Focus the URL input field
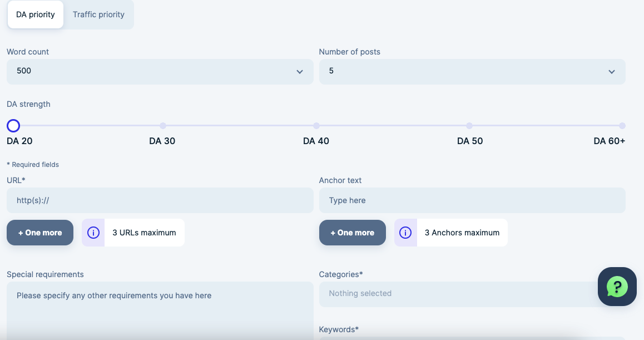This screenshot has width=644, height=340. [x=160, y=200]
